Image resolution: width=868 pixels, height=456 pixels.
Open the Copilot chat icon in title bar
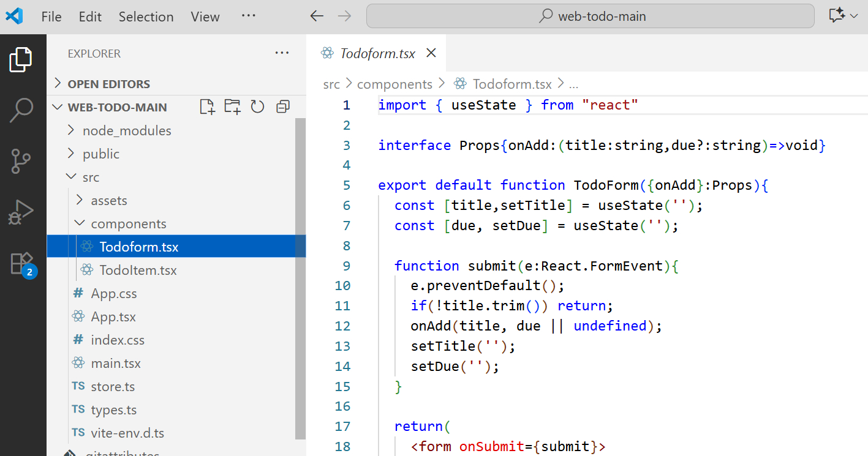point(837,17)
